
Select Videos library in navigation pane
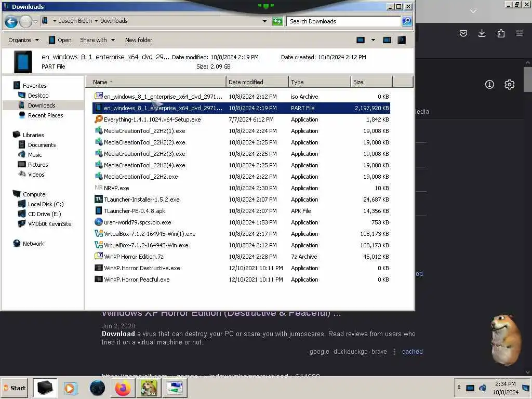coord(36,175)
